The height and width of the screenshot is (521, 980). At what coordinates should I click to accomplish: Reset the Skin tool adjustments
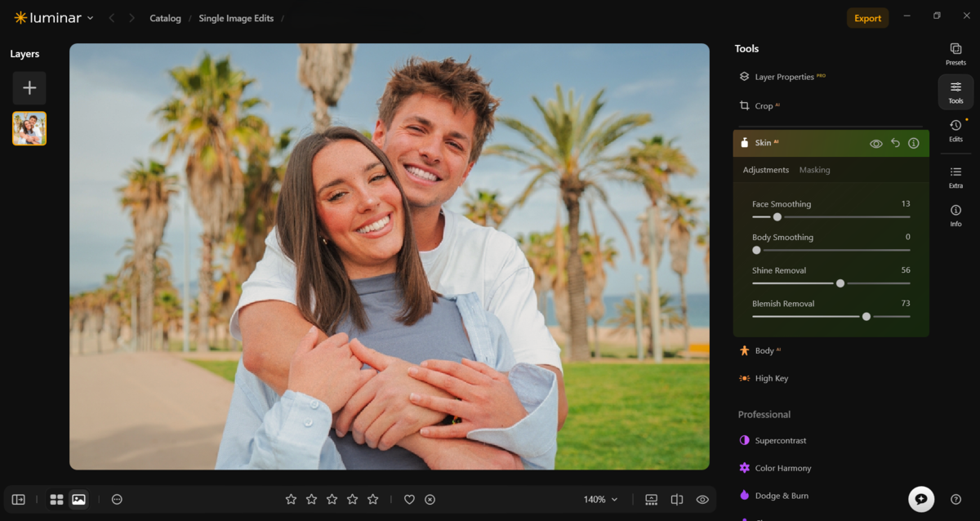[x=895, y=143]
